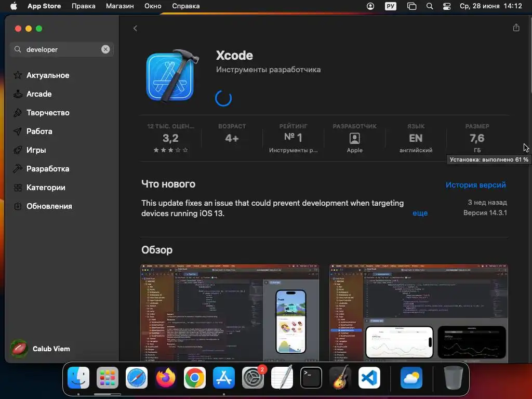
Task: Click the Xcode app icon
Action: pyautogui.click(x=172, y=76)
